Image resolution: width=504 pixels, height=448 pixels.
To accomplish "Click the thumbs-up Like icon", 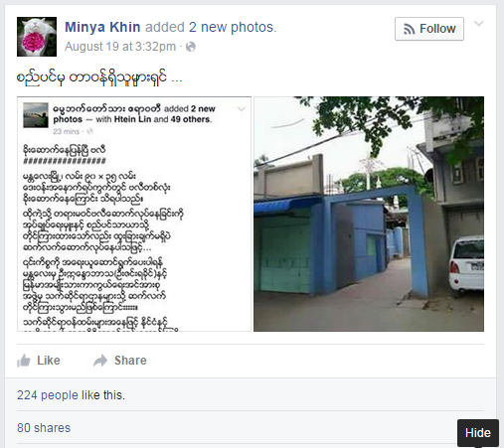I will 24,361.
